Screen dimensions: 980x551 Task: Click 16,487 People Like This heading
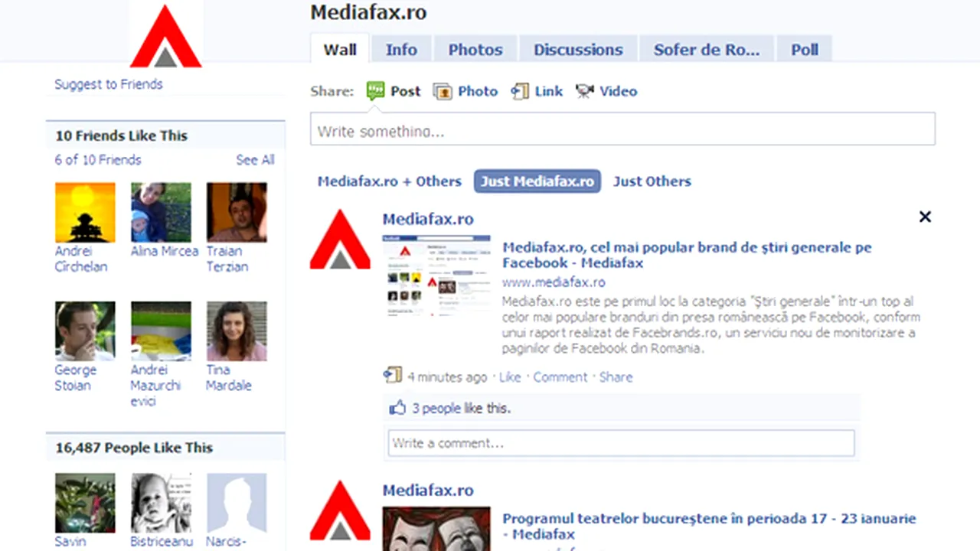point(134,448)
